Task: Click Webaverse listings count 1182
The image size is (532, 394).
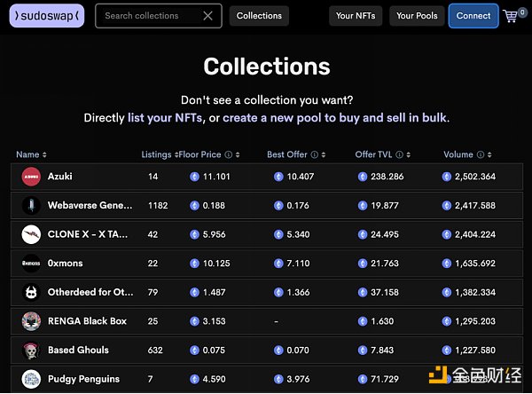Action: point(158,206)
